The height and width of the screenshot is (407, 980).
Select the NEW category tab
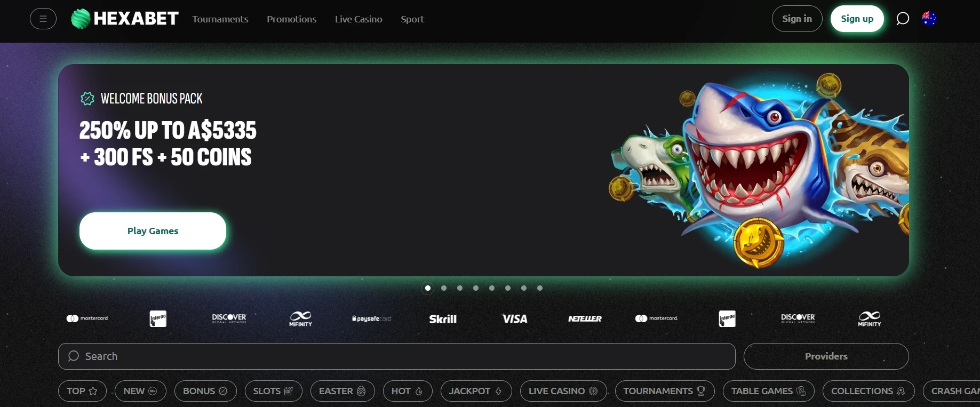[140, 391]
